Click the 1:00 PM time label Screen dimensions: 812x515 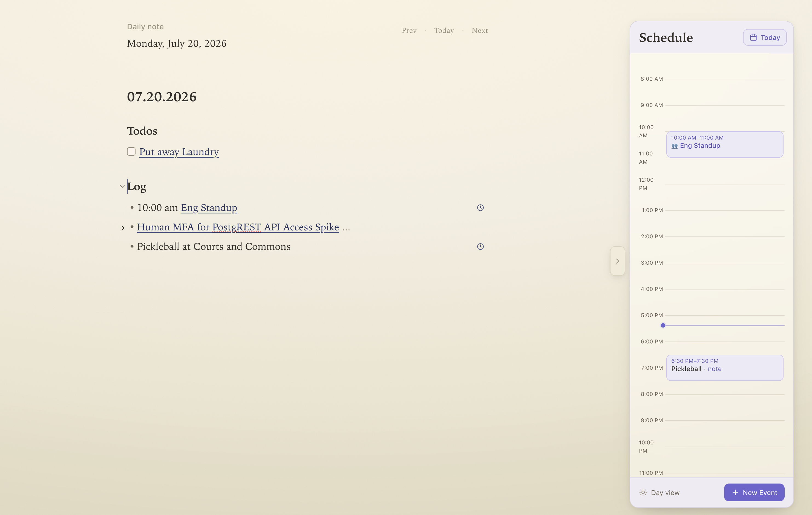[x=652, y=210]
